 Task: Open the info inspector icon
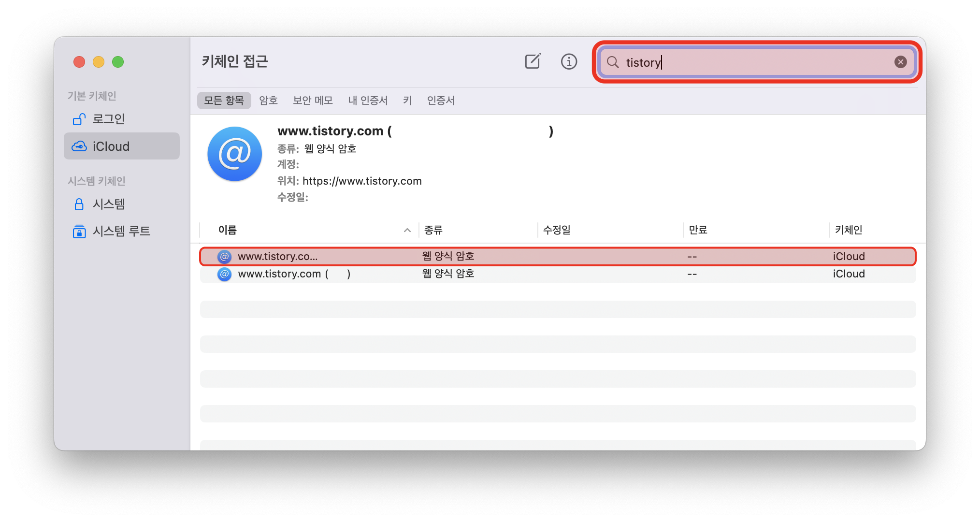[569, 61]
